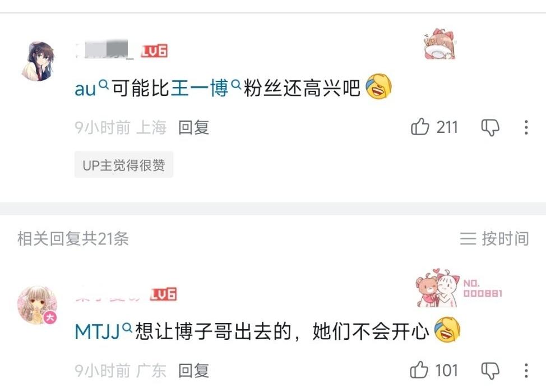View the second commenter's blonde avatar
The width and height of the screenshot is (546, 392).
click(37, 305)
